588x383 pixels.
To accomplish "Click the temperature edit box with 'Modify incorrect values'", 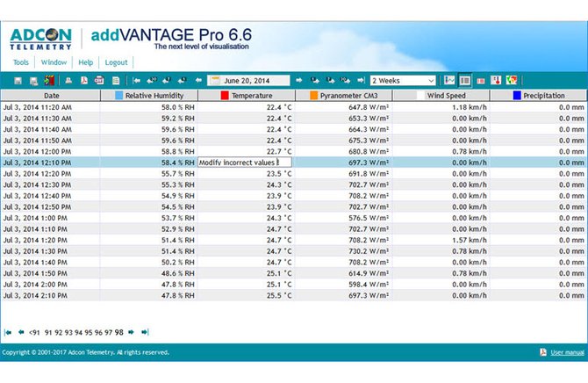I will click(x=245, y=163).
